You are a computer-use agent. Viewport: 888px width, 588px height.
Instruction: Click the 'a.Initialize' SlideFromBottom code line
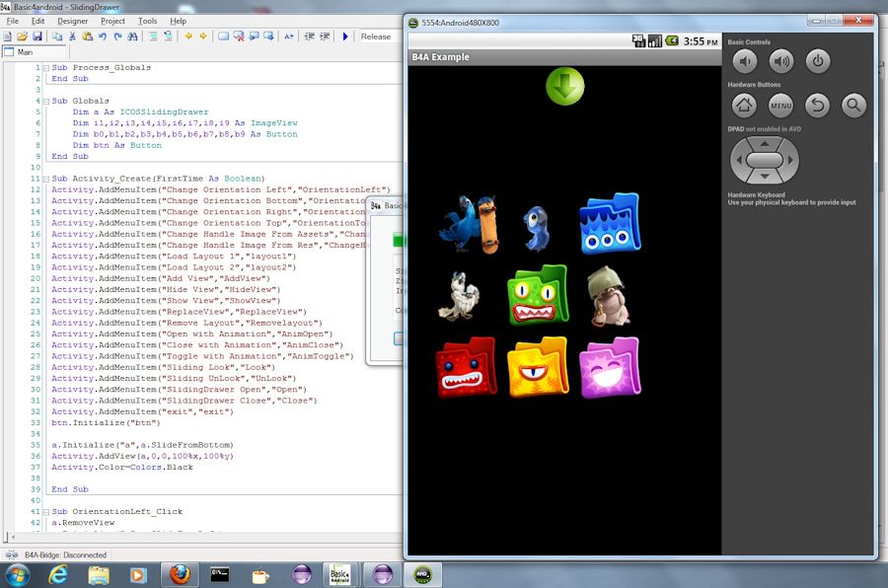[x=142, y=445]
